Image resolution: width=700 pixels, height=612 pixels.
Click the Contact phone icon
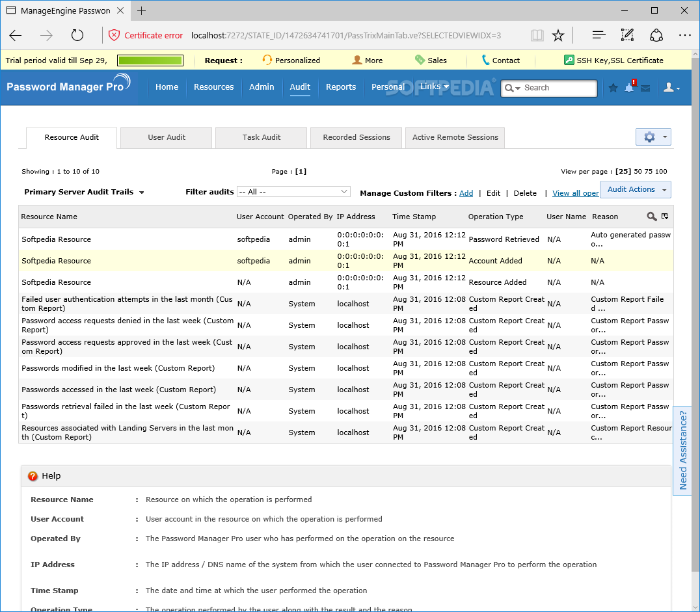(486, 60)
